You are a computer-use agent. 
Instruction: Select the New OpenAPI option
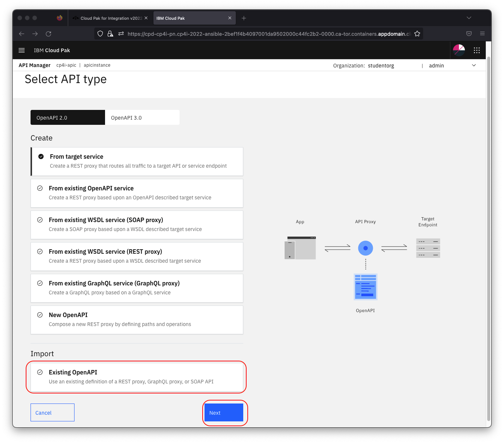[x=137, y=320]
